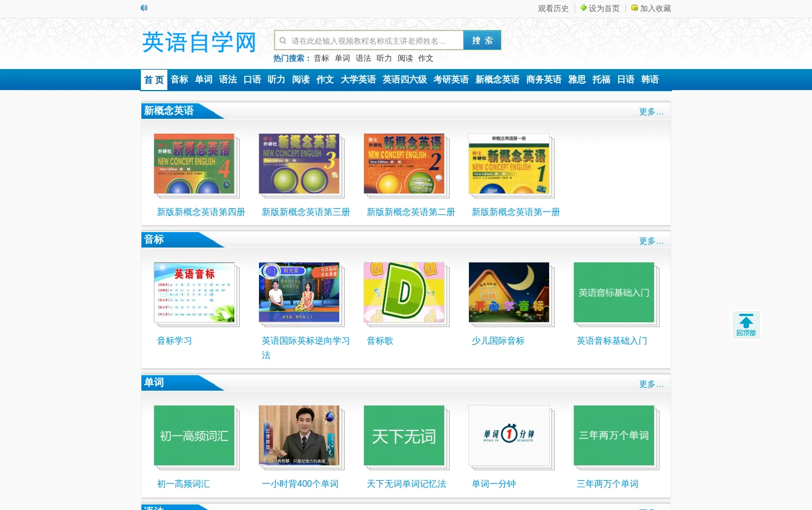Screen dimensions: 812x510
Task: Open the 阅读 nav menu item
Action: tap(301, 80)
